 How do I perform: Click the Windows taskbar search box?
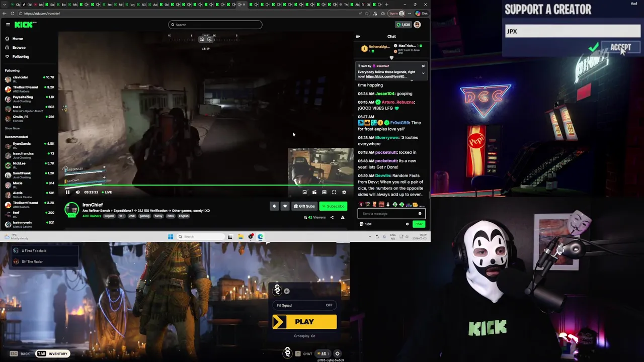[200, 237]
